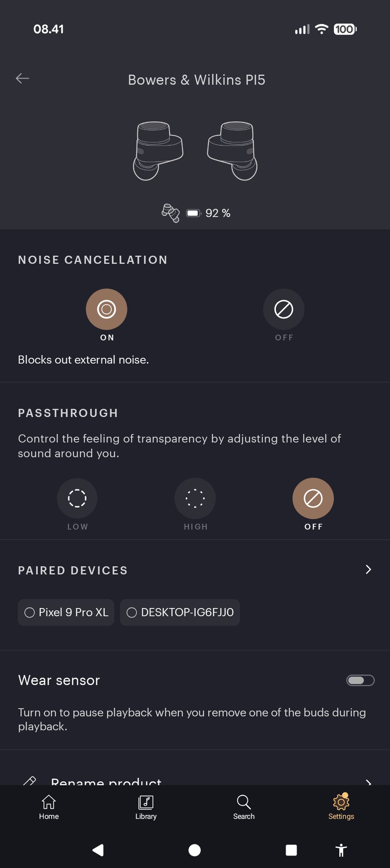Set passthrough to HIGH
390x868 pixels.
pos(195,498)
